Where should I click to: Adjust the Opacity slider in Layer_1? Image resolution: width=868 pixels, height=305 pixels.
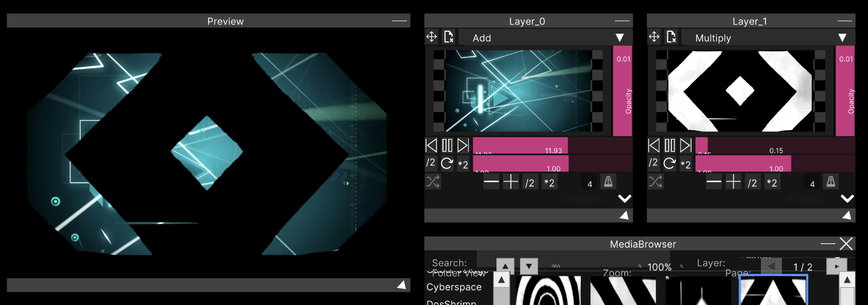coord(845,91)
